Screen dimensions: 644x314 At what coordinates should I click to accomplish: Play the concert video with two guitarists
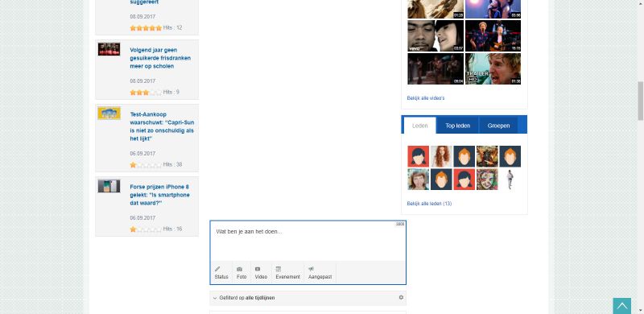[493, 35]
